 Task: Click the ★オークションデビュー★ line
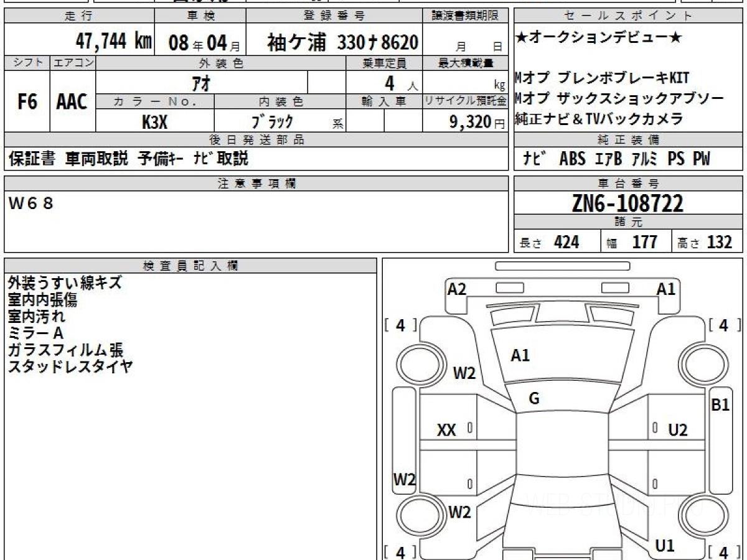598,38
